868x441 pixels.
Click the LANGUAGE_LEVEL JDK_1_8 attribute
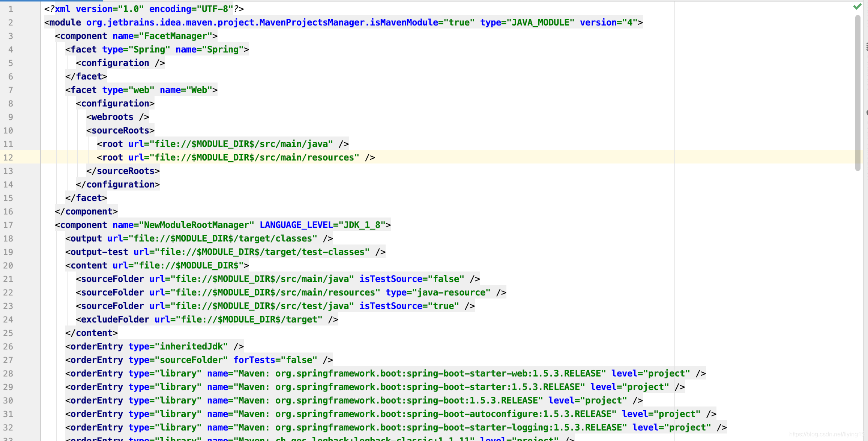pos(323,225)
